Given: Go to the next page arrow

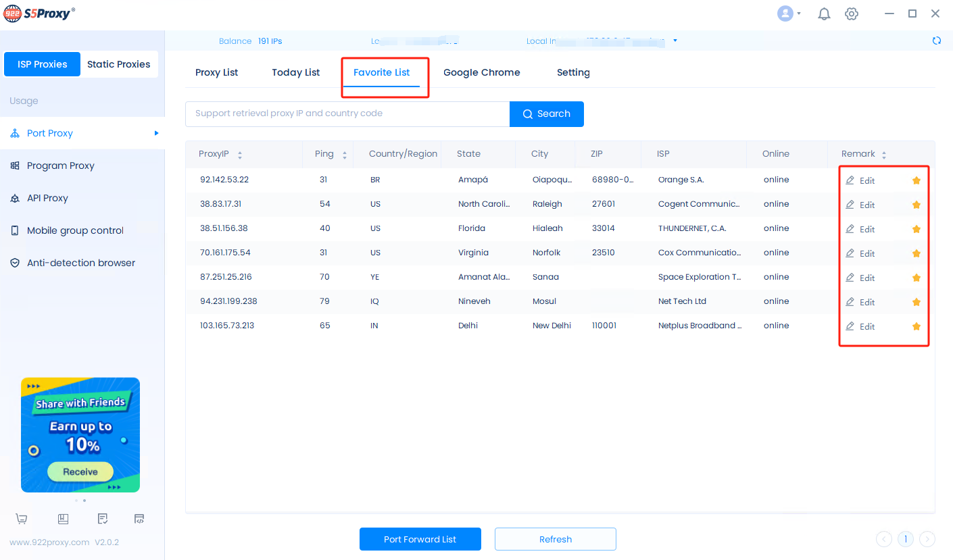Looking at the screenshot, I should (x=927, y=539).
